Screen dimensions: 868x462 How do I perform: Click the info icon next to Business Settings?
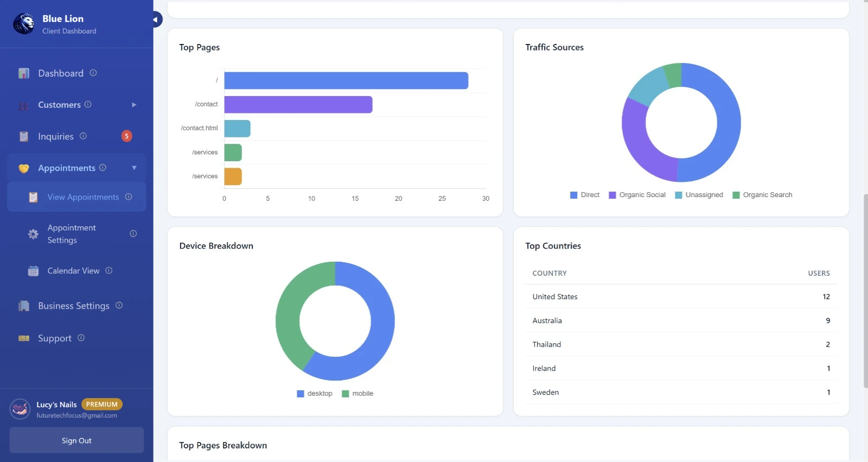[x=119, y=305]
